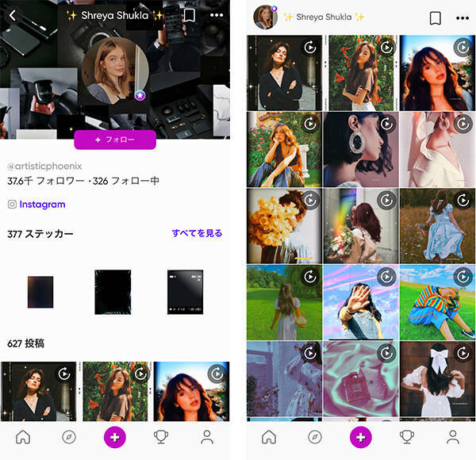Viewport: 476px width, 460px height.
Task: Open left-screen post of woman in black cardigan
Action: coord(39,392)
